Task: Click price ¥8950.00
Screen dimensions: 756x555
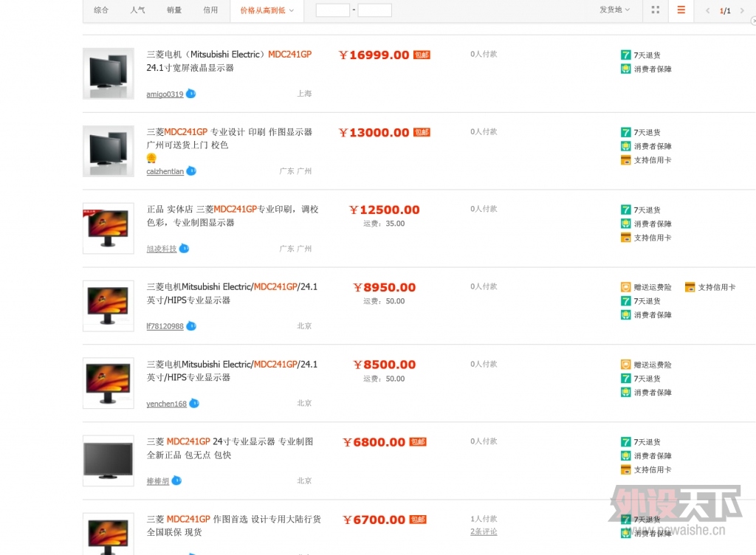Action: (384, 287)
